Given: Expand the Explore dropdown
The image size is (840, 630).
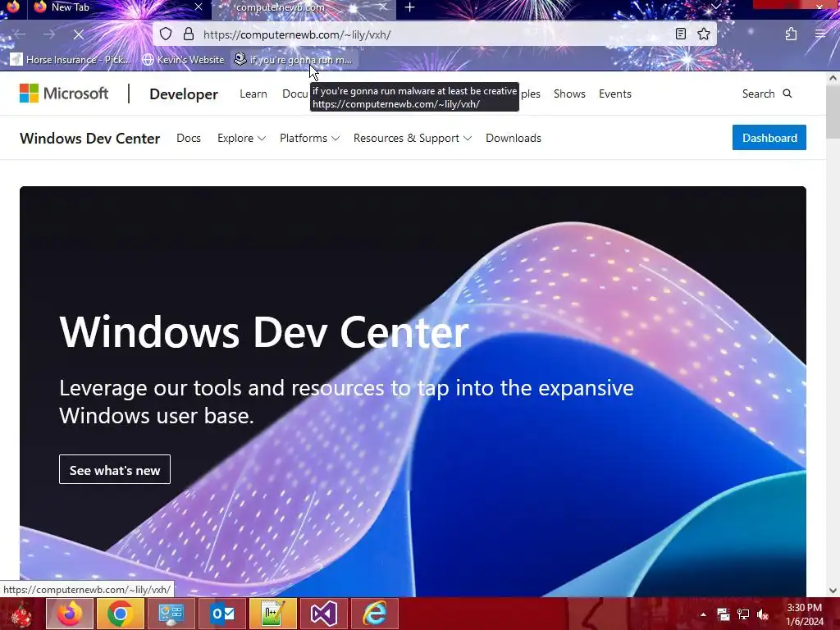Looking at the screenshot, I should click(241, 138).
